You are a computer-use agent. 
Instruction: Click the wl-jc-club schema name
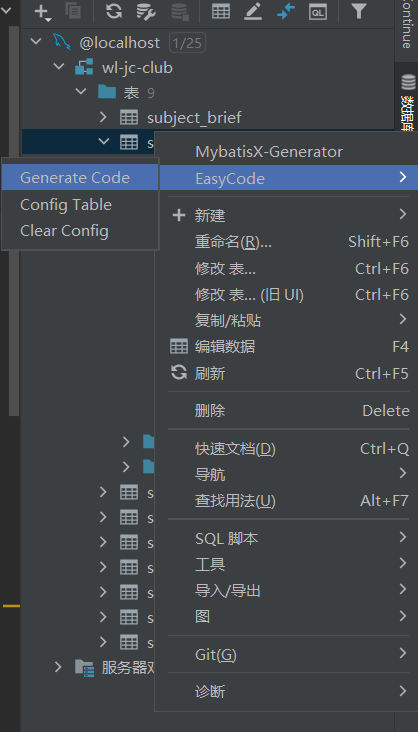pos(137,68)
